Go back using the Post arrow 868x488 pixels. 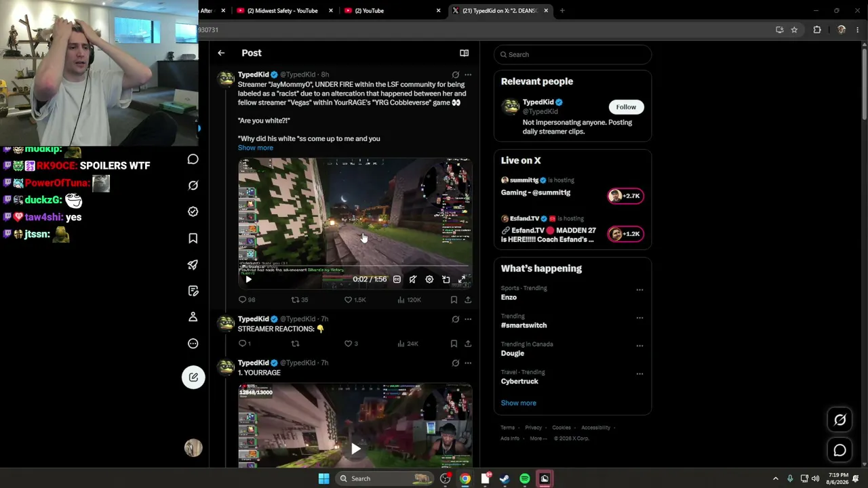(x=221, y=53)
